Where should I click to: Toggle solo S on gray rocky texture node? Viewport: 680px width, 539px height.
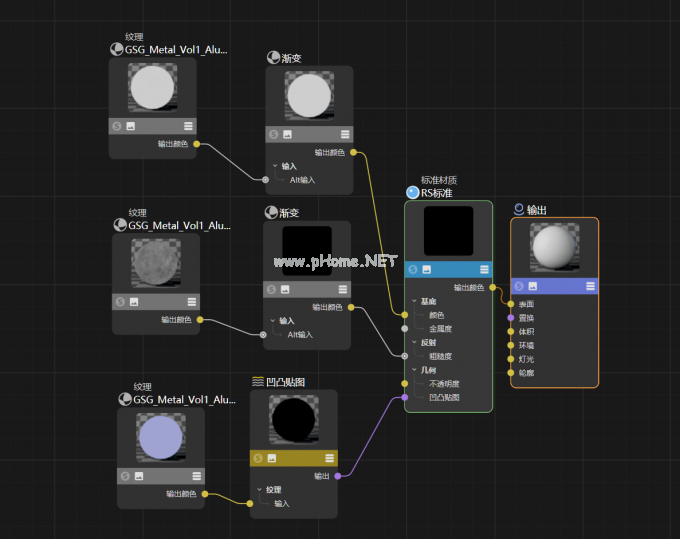coord(120,302)
